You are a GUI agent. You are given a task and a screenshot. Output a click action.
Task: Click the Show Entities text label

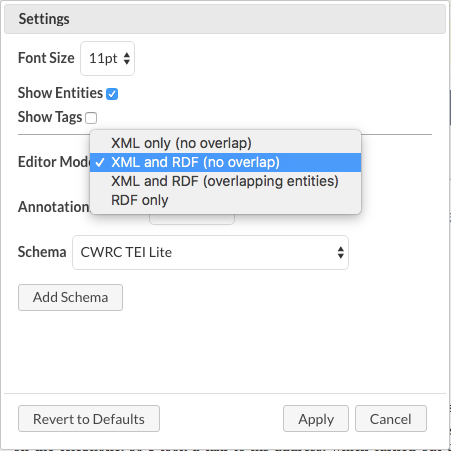click(60, 93)
